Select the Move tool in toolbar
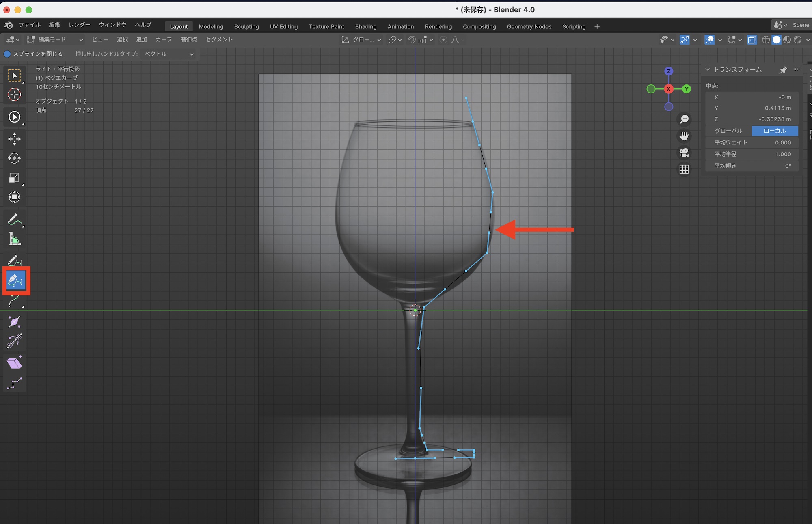This screenshot has width=812, height=524. pos(14,139)
